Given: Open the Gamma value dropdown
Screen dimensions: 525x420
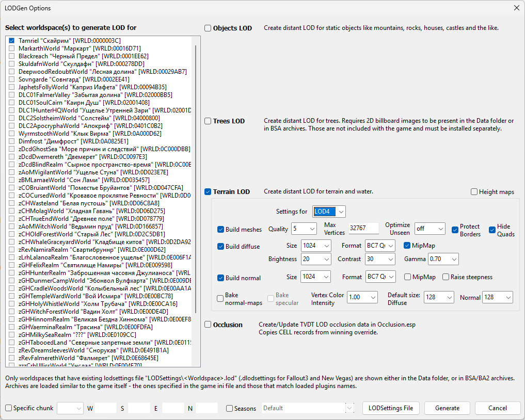Looking at the screenshot, I should click(443, 259).
